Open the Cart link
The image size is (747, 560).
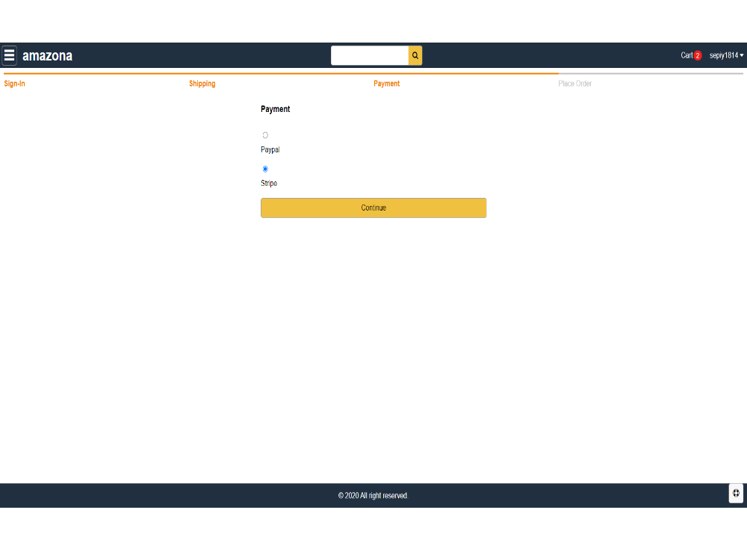coord(686,55)
